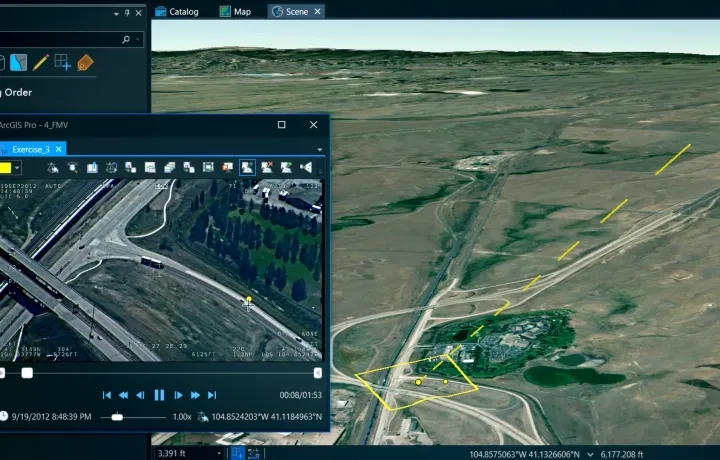
Task: Open the 3,391 ft scene scale dropdown
Action: [219, 454]
